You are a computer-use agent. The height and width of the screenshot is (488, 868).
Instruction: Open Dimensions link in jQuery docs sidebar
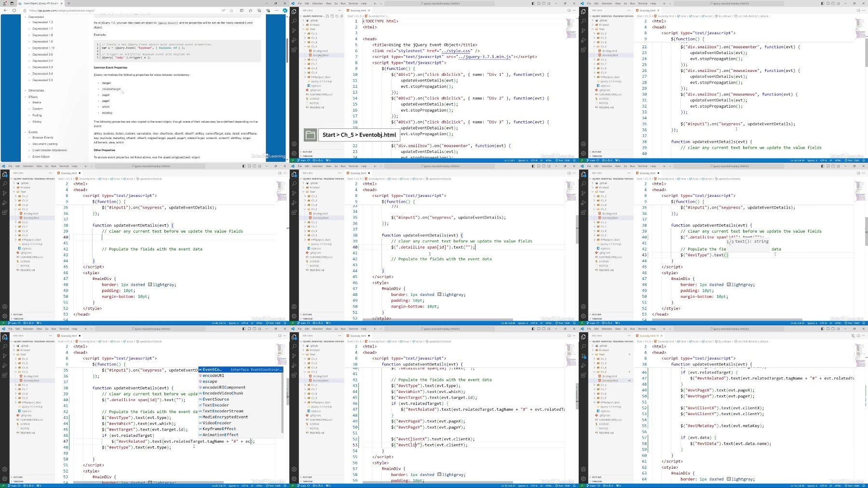pos(36,90)
